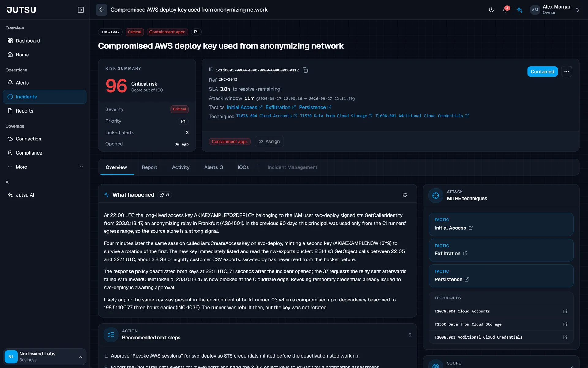This screenshot has height=368, width=588.
Task: Open Alerts in the sidebar
Action: pos(45,83)
